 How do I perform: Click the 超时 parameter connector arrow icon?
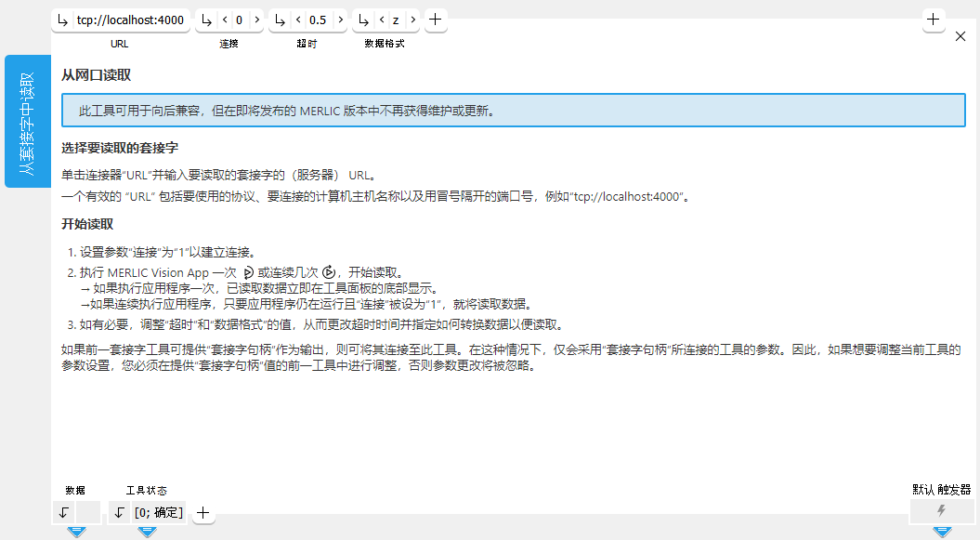(x=281, y=20)
